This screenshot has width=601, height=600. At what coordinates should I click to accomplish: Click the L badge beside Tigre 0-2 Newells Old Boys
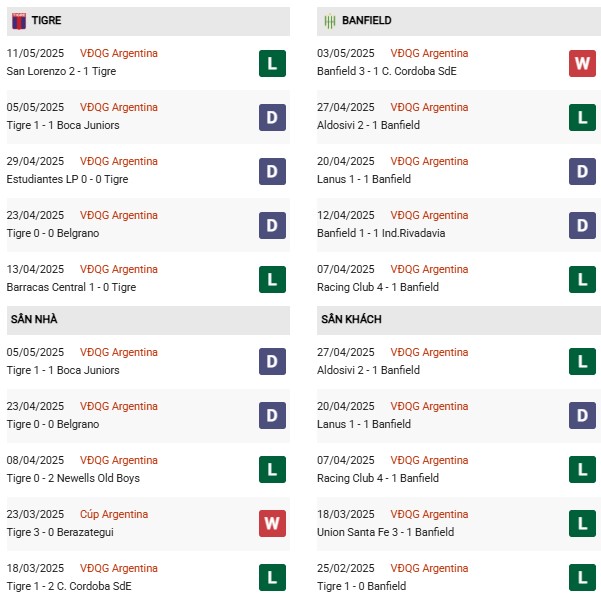[x=272, y=469]
